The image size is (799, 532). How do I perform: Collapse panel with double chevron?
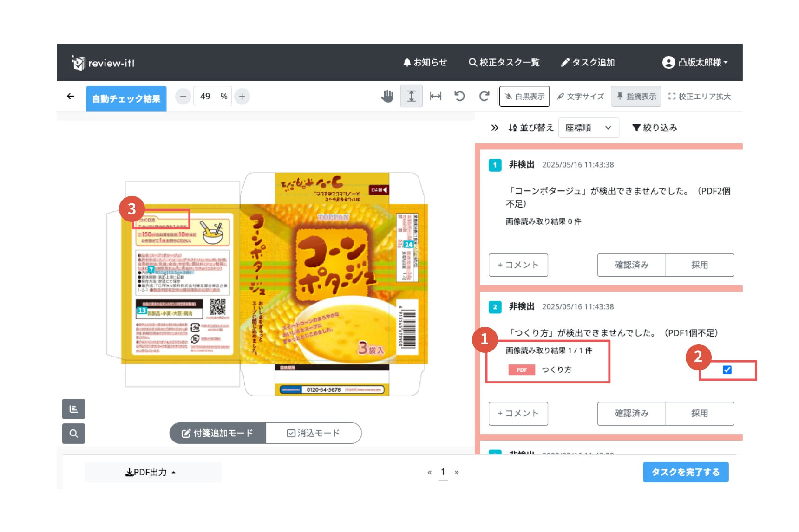[495, 128]
